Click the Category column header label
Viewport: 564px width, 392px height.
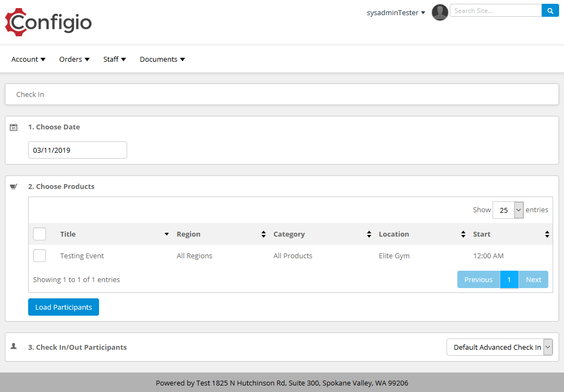(x=289, y=234)
